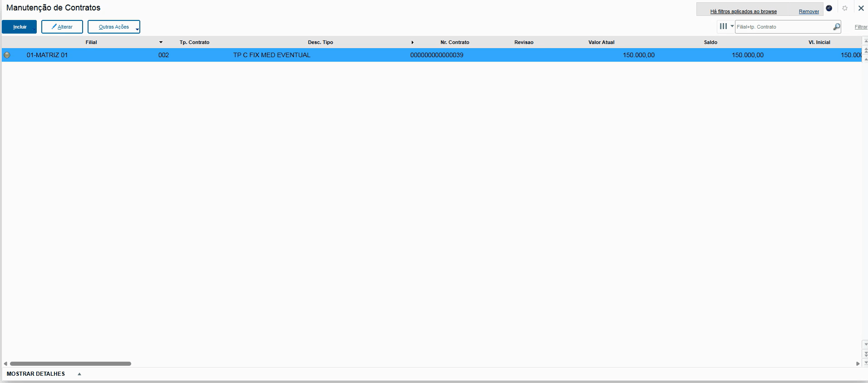This screenshot has width=868, height=383.
Task: Click the Remover filter link
Action: click(x=809, y=11)
